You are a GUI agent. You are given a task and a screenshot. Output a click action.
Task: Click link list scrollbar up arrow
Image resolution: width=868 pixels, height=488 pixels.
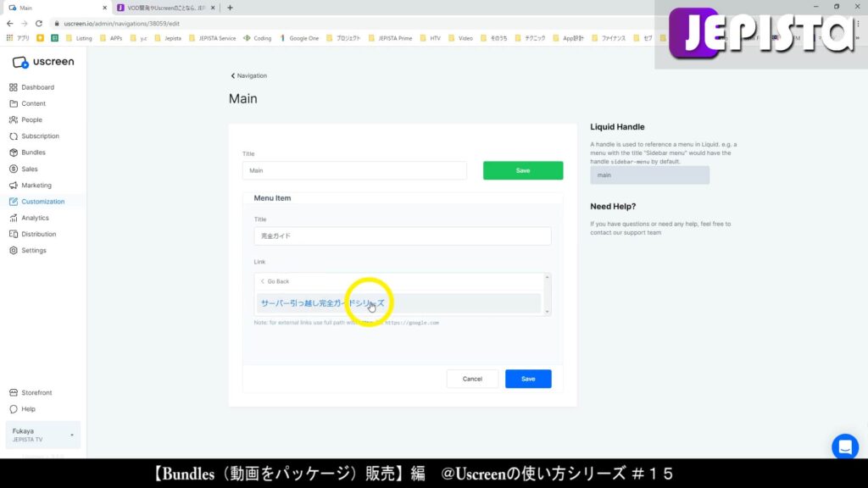click(x=547, y=277)
